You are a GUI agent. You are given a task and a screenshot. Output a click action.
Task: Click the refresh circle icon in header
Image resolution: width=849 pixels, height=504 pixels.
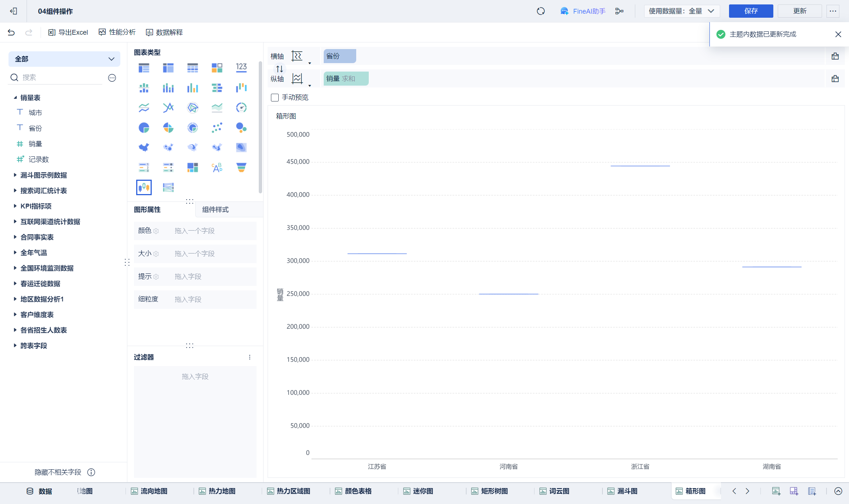point(540,11)
